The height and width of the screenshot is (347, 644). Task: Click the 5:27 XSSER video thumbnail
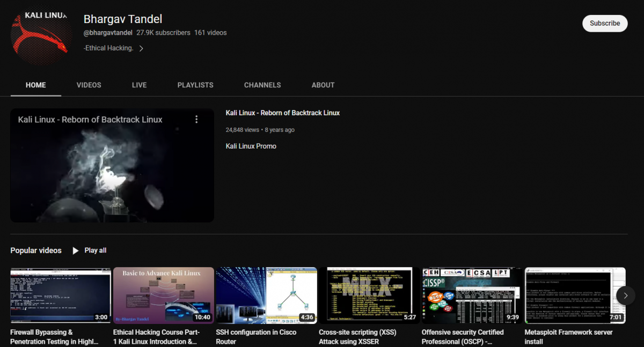(x=369, y=296)
